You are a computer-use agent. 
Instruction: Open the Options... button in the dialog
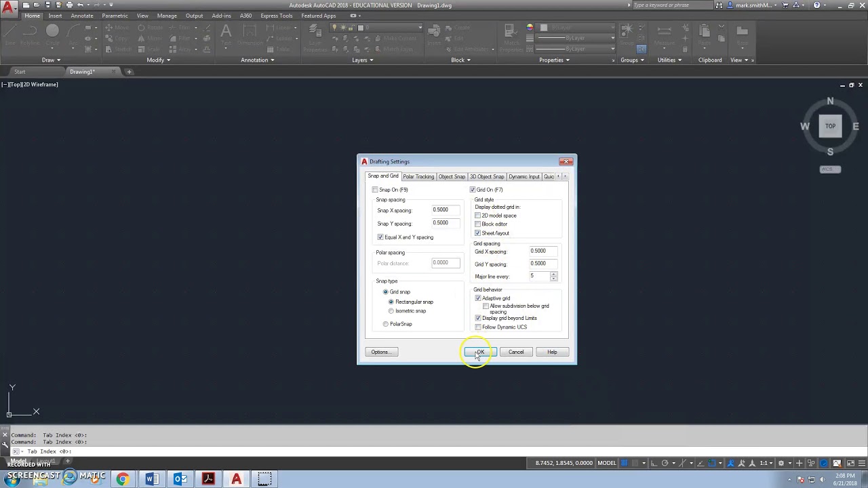381,352
